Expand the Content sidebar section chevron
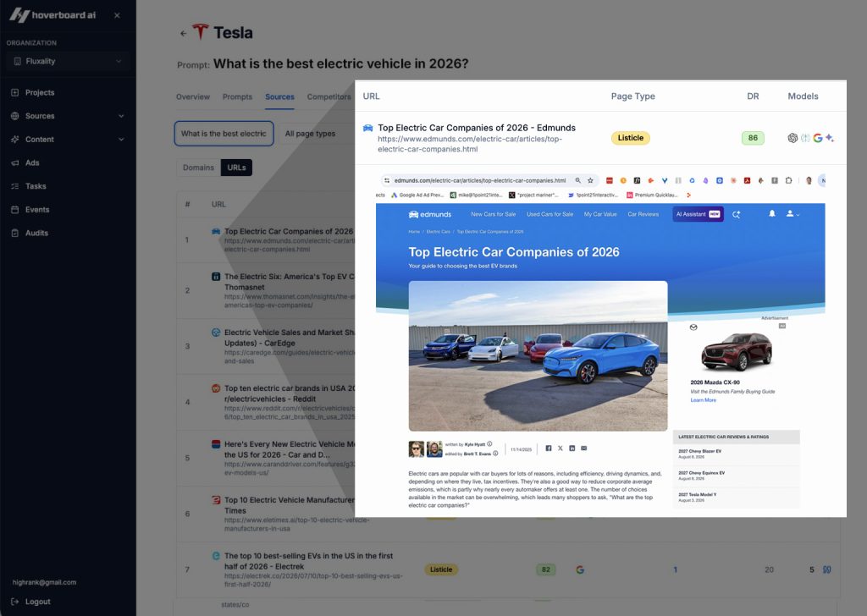Screen dimensions: 867x616 121,140
